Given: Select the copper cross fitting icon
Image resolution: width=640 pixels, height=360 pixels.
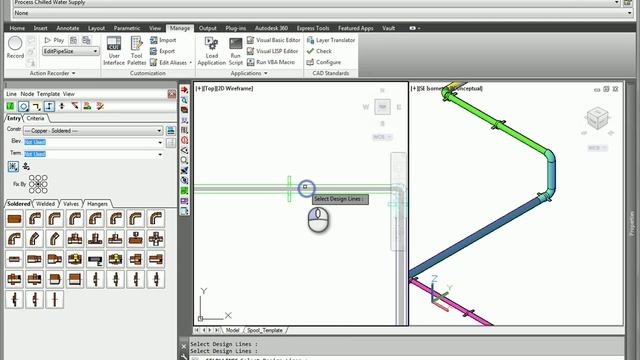Looking at the screenshot, I should point(156,239).
